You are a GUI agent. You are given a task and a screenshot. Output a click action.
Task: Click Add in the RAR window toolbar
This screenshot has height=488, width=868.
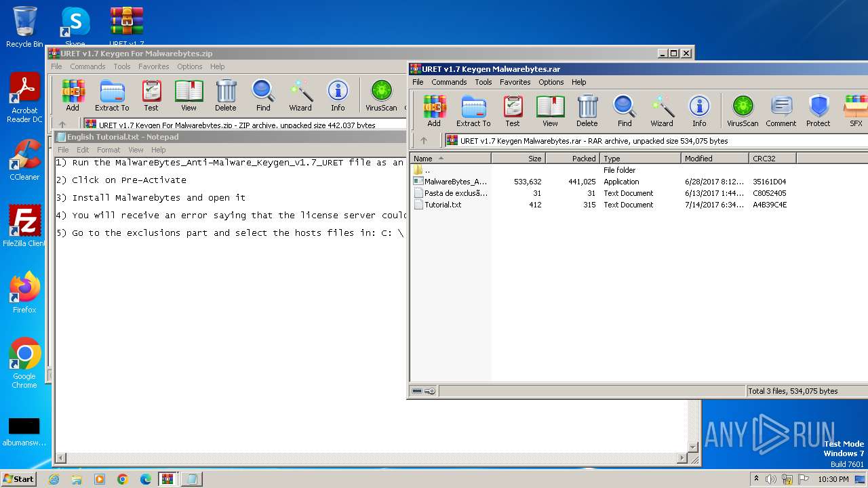(434, 111)
